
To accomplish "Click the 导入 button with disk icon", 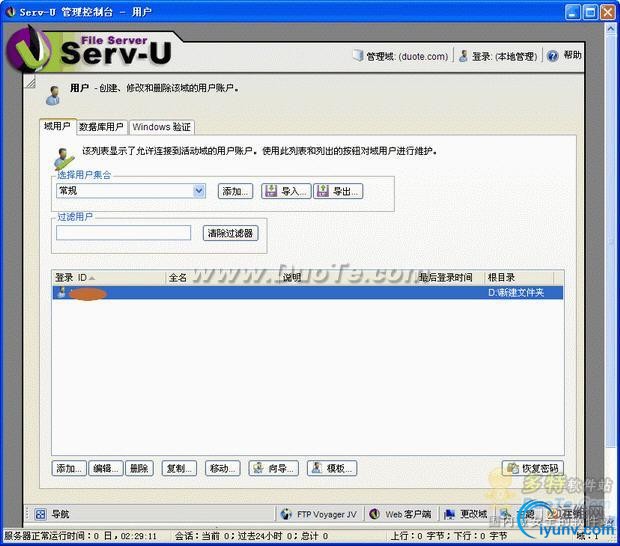I will (286, 191).
